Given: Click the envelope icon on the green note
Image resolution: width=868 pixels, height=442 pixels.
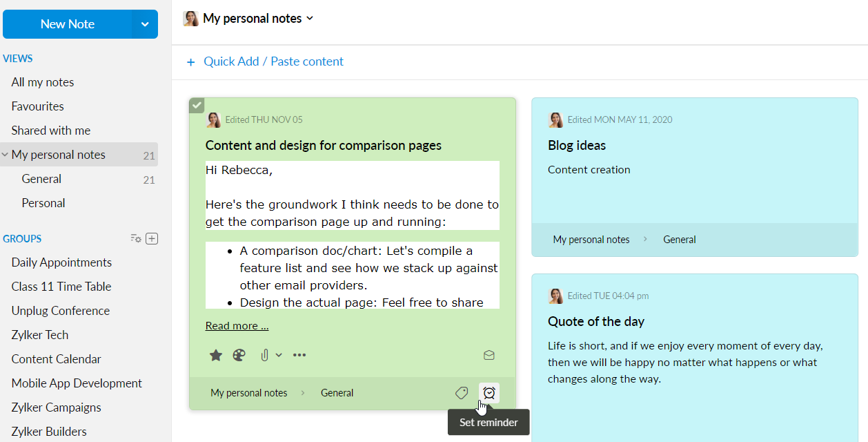Looking at the screenshot, I should pos(489,354).
